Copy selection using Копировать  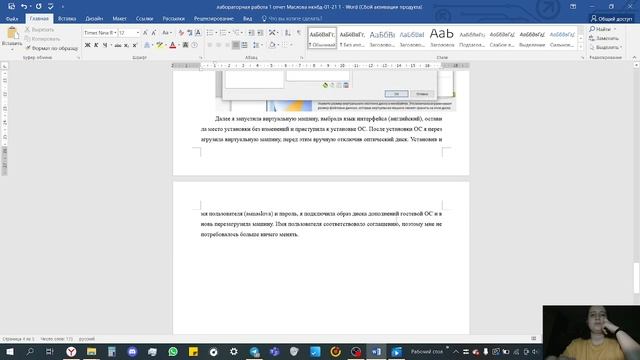pyautogui.click(x=42, y=39)
